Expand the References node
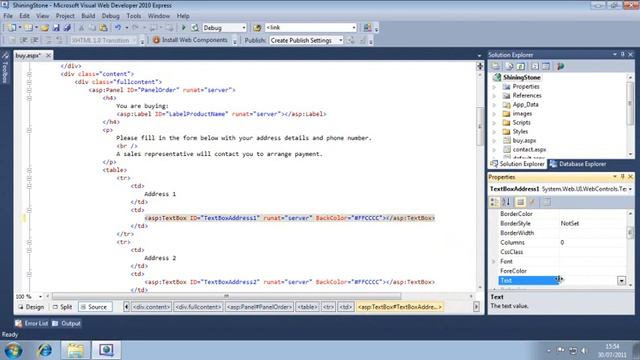 495,96
